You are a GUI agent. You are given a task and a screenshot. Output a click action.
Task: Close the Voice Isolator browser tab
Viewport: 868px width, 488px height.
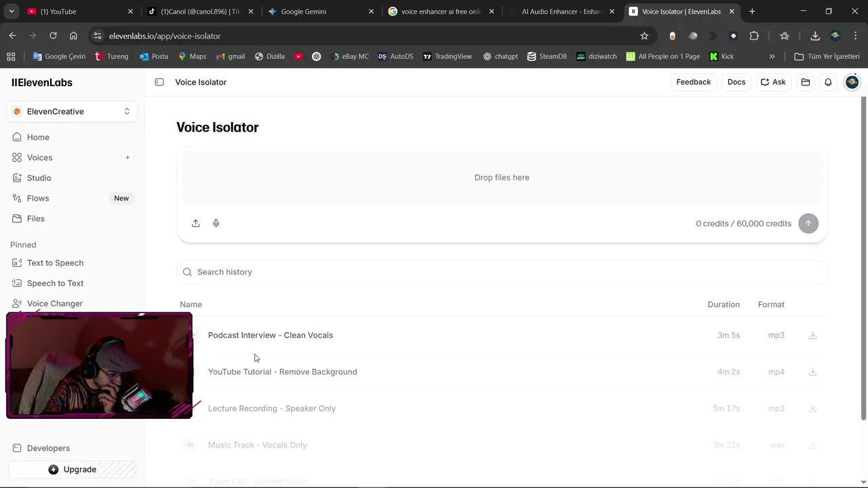coord(732,12)
